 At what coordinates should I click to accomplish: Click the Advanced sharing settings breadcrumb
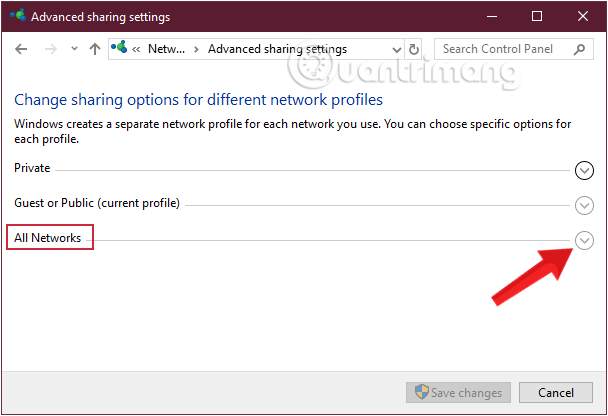tap(277, 49)
